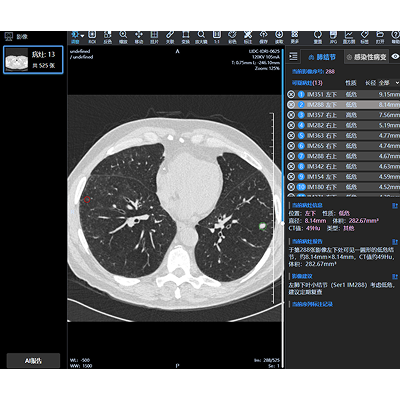Viewport: 400px width, 400px height.
Task: Open the pseudo-color (彩色) palette tool
Action: point(232,37)
